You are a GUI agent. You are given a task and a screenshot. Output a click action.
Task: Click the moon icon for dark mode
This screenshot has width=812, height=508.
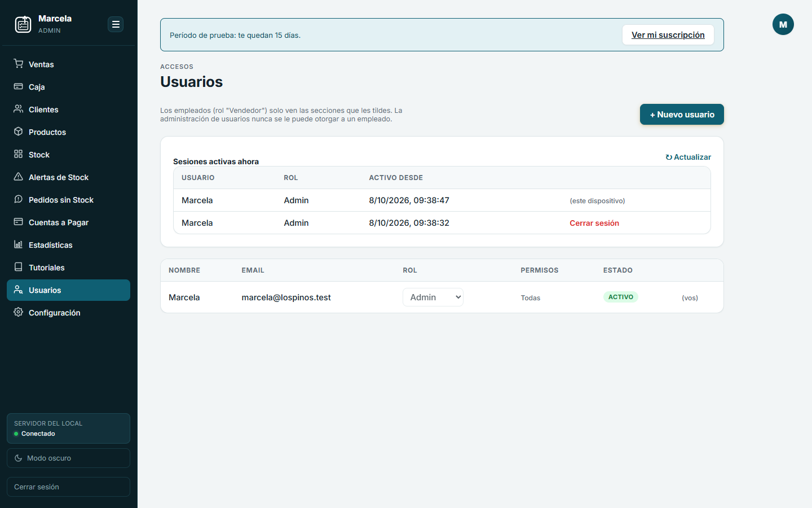pyautogui.click(x=19, y=458)
